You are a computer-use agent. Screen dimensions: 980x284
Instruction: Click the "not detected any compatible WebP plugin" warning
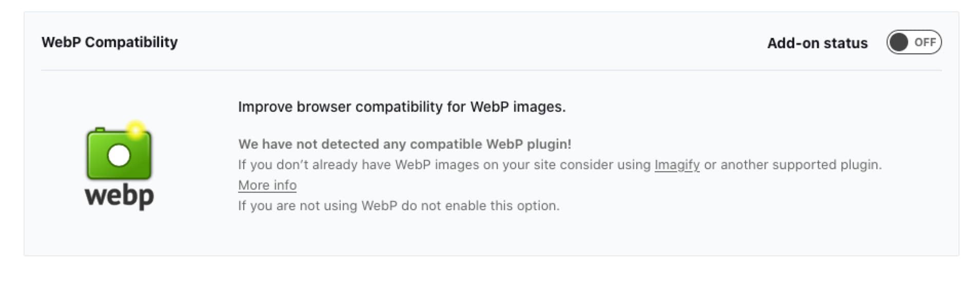pos(404,144)
